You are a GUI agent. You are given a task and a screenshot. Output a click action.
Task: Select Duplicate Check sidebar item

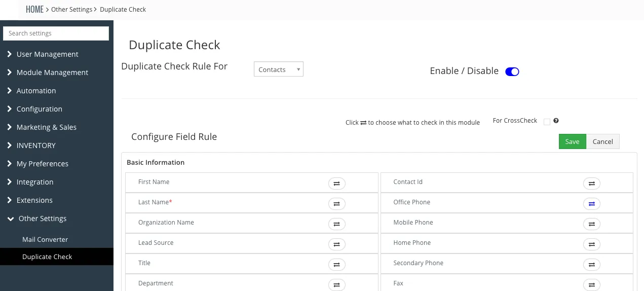47,257
